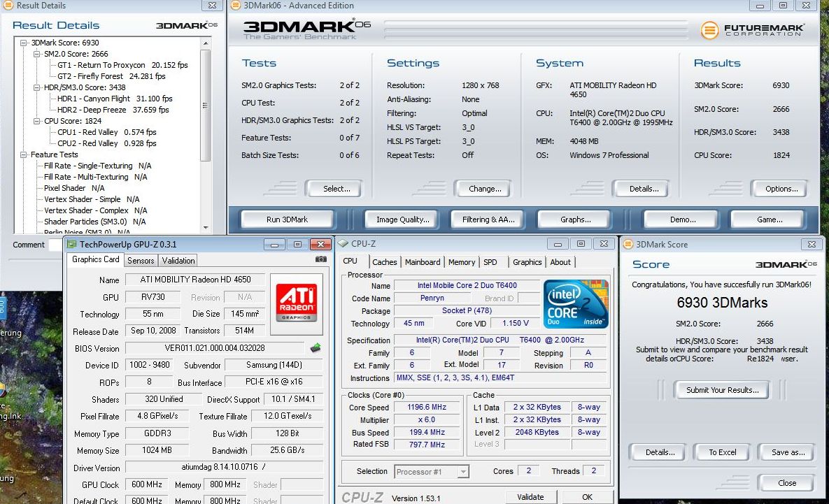Select Vertex Shader - Complex row
The image size is (829, 504).
[x=95, y=210]
